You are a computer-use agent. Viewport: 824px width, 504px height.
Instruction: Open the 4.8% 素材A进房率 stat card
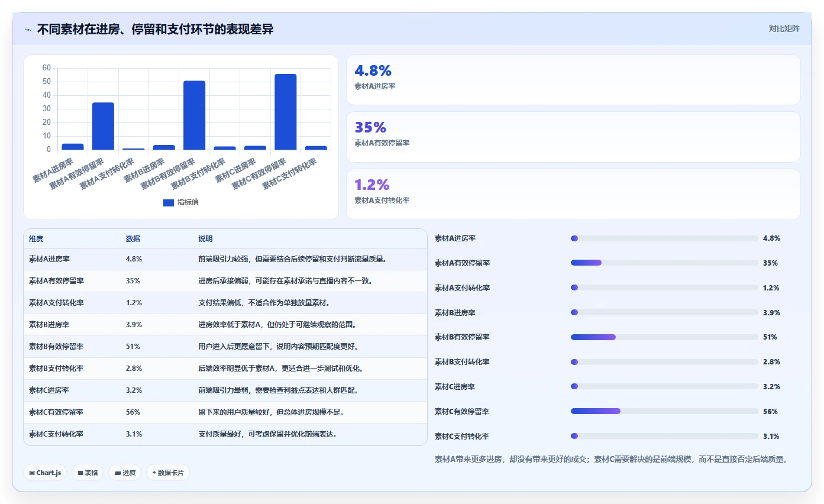[573, 80]
